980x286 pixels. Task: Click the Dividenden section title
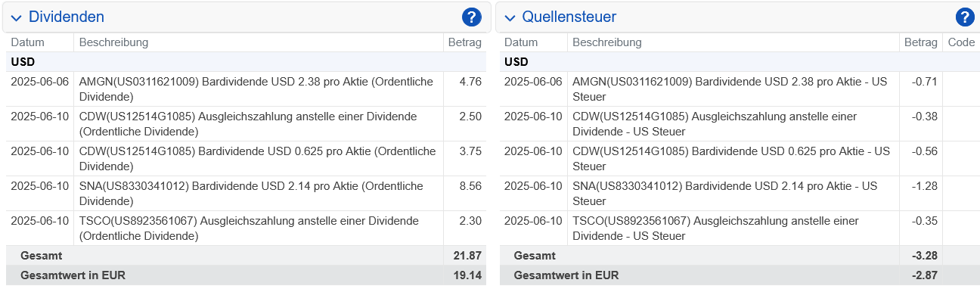click(67, 17)
